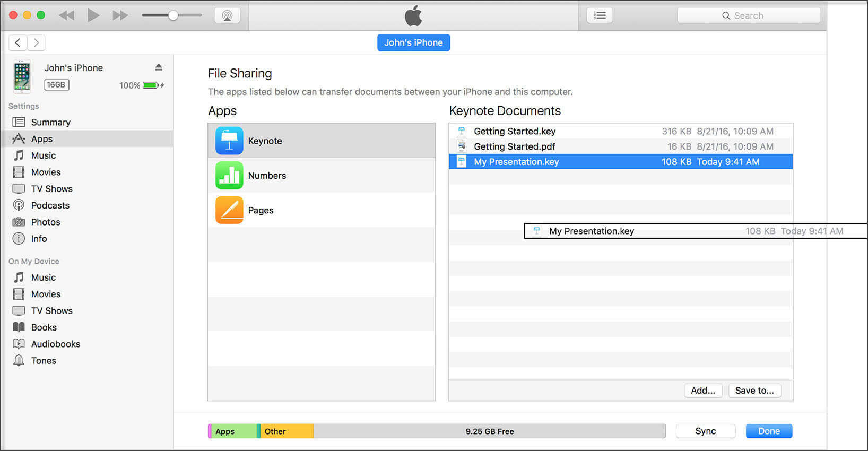
Task: Click the play button in toolbar
Action: tap(93, 15)
